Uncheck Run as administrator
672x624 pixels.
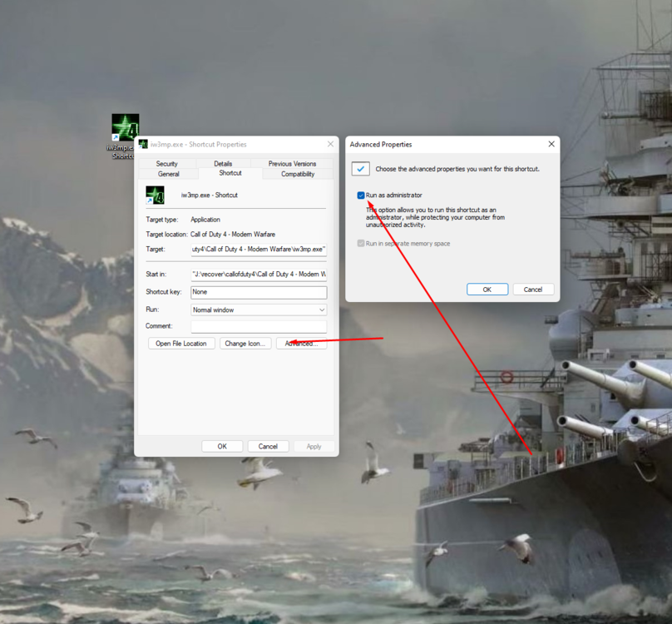click(360, 195)
